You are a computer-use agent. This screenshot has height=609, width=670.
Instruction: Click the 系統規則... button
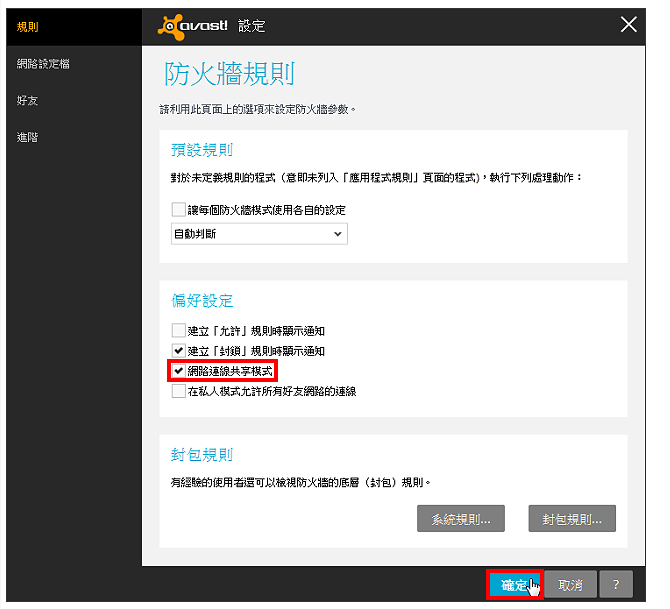[461, 518]
